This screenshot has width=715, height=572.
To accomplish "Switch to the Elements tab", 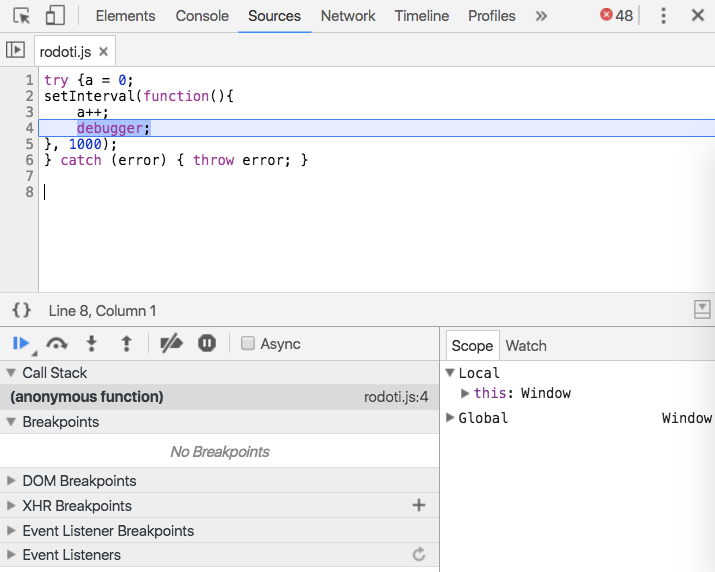I will [125, 16].
